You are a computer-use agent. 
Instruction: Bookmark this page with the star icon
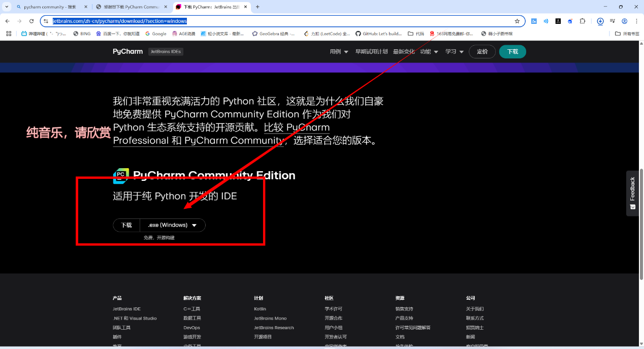(517, 21)
